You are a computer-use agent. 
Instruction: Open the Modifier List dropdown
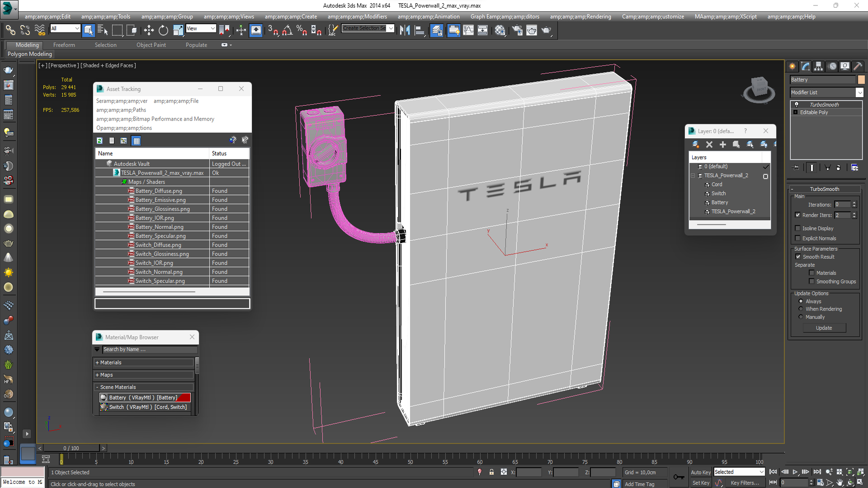coord(859,92)
